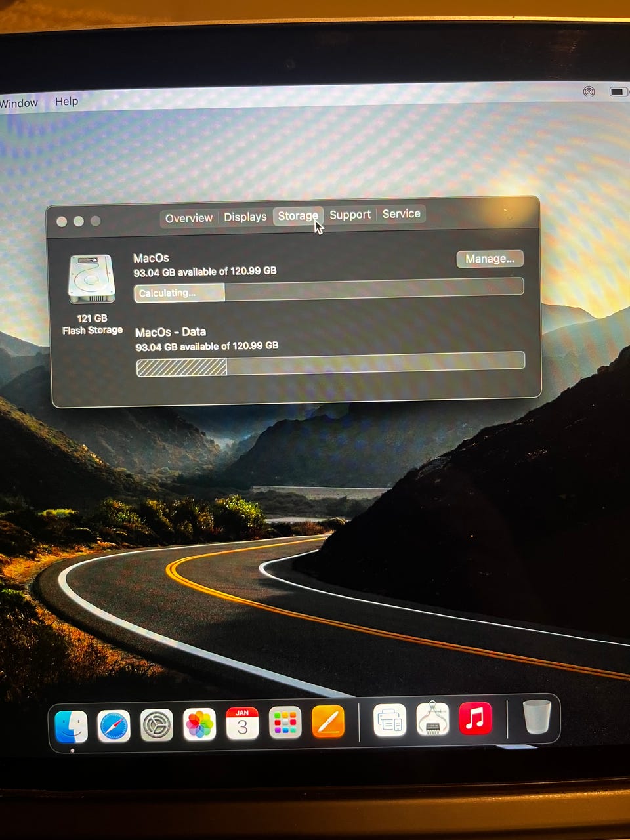Switch to the Overview tab
Image resolution: width=630 pixels, height=840 pixels.
pos(189,218)
